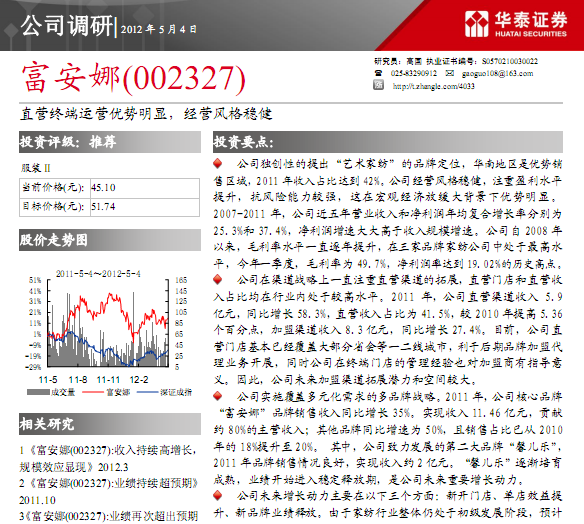The height and width of the screenshot is (524, 584).
Task: Open related report 业绩再次超出预期
Action: [108, 516]
